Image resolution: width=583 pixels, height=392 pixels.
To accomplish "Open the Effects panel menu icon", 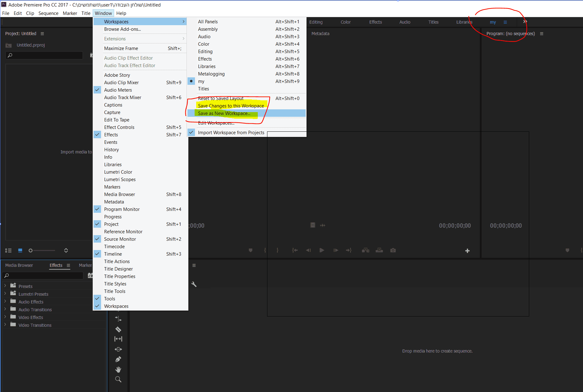I will click(68, 265).
